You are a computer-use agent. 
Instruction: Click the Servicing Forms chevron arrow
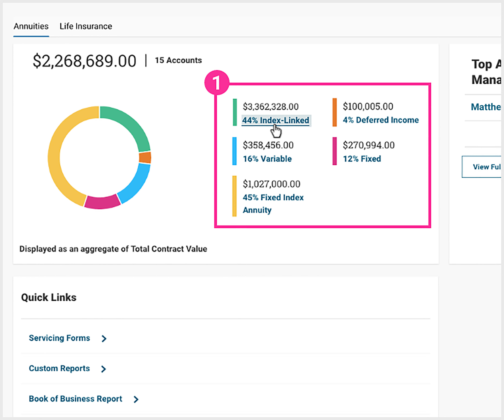pos(104,339)
